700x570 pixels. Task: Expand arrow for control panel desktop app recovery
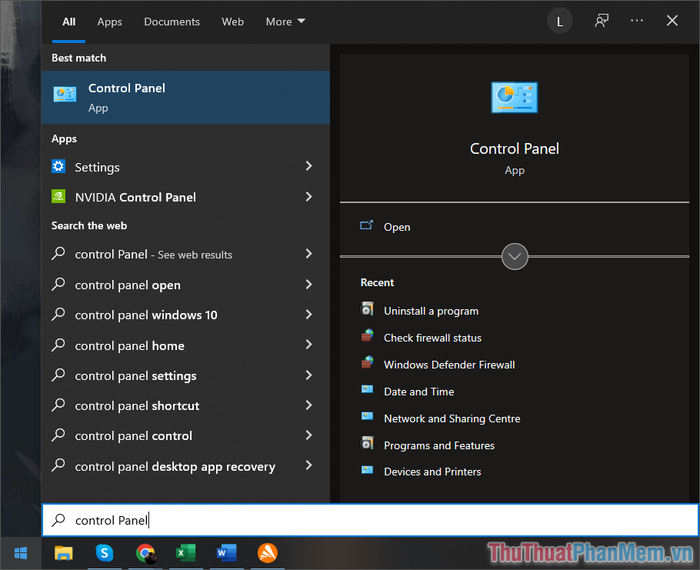point(308,465)
